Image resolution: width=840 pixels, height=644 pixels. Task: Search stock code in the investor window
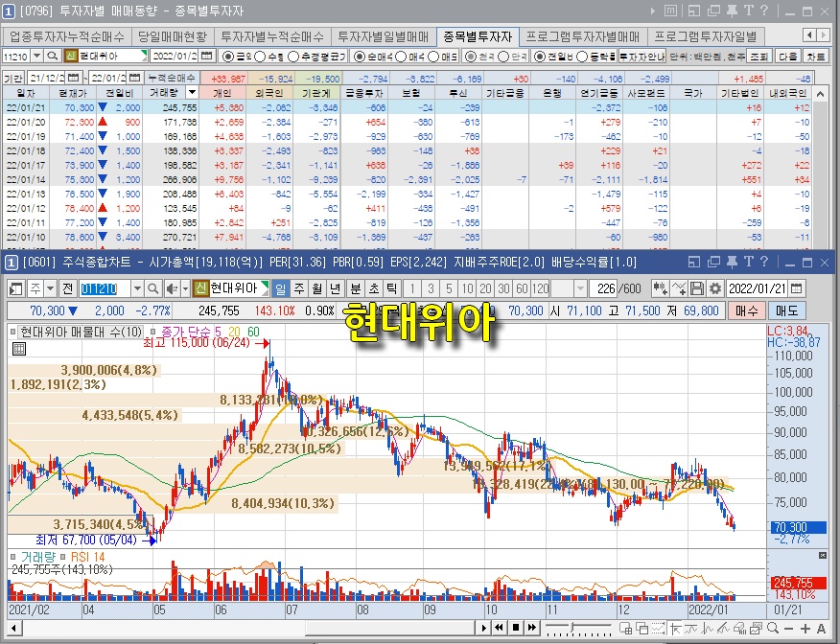tap(52, 56)
